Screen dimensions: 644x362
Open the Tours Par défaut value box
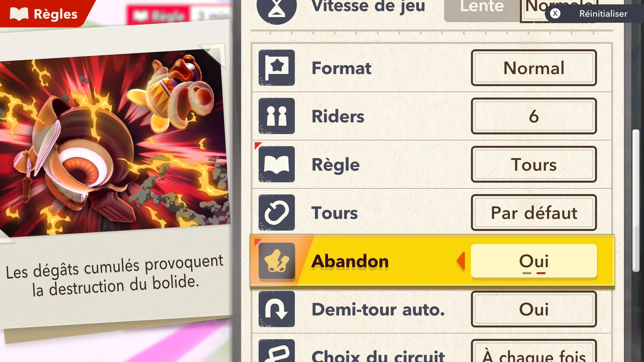point(534,213)
